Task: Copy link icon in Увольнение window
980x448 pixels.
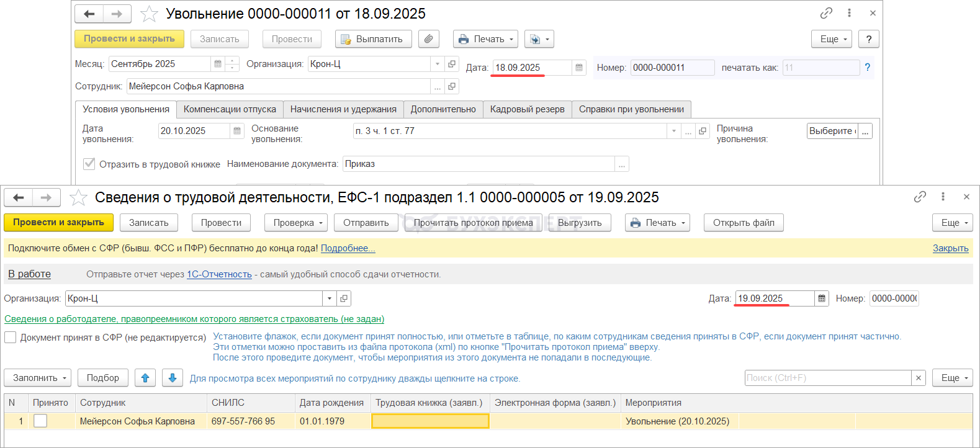Action: point(826,13)
